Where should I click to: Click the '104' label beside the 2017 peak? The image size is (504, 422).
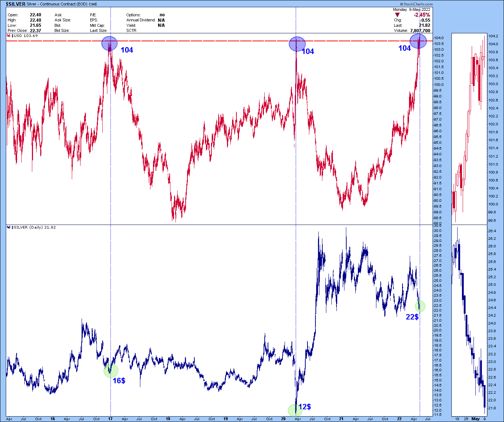(127, 50)
